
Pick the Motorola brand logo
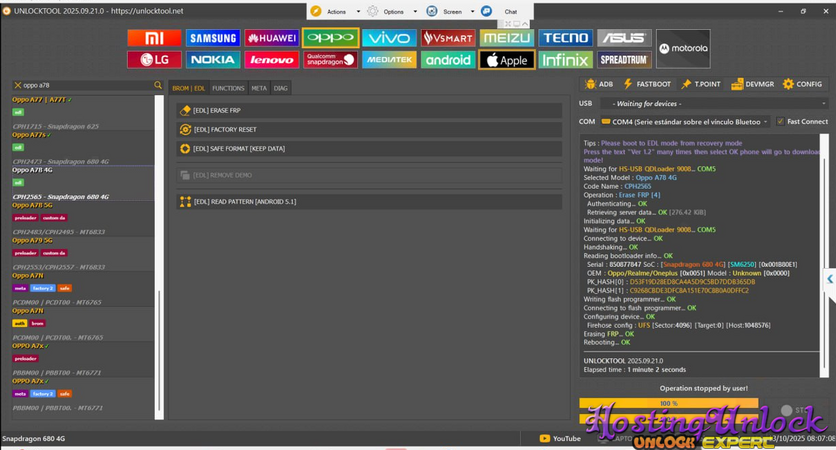683,48
